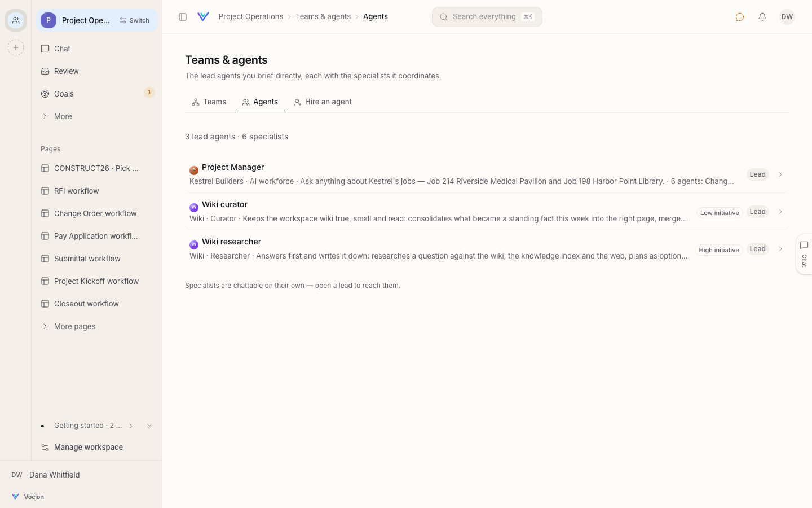
Task: Go to the Teams & agents breadcrumb
Action: click(323, 17)
